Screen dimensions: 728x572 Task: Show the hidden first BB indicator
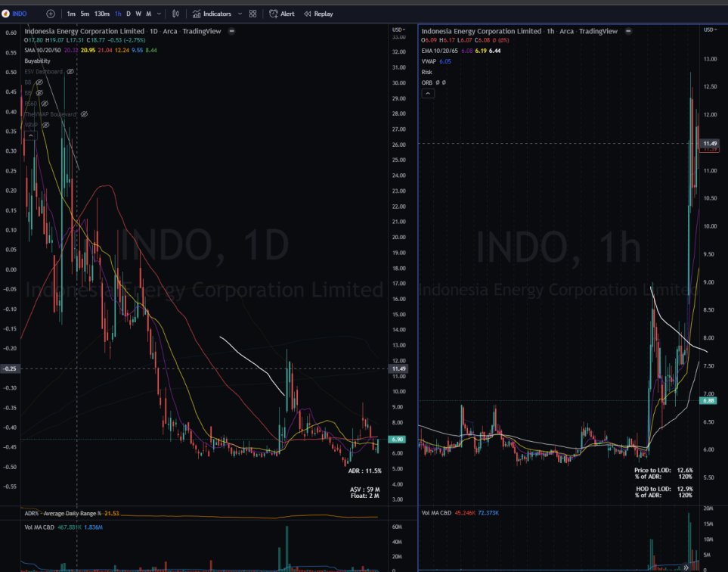39,82
